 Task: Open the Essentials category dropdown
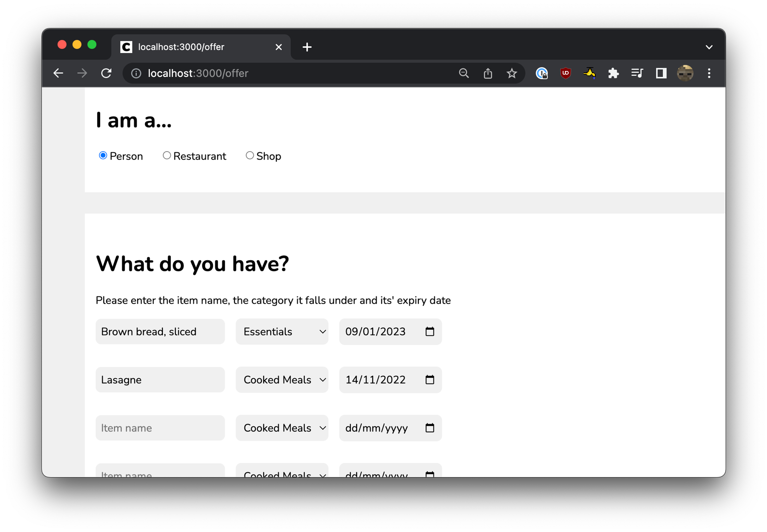282,331
